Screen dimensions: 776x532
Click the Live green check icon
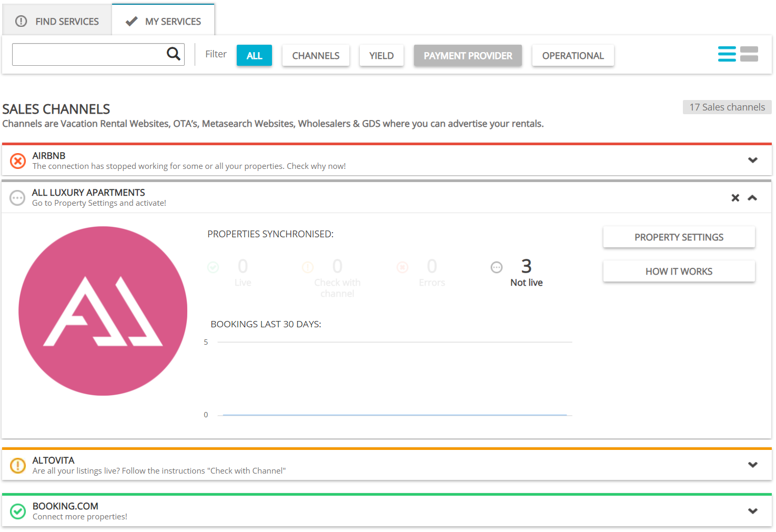coord(213,267)
